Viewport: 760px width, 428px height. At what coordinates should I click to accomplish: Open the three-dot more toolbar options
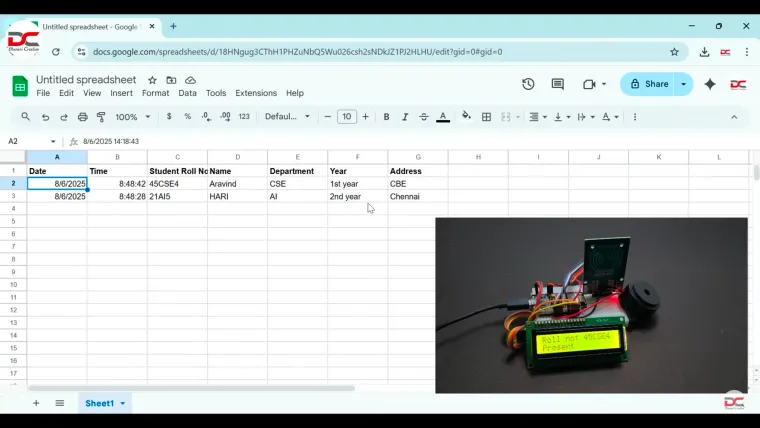[x=635, y=117]
